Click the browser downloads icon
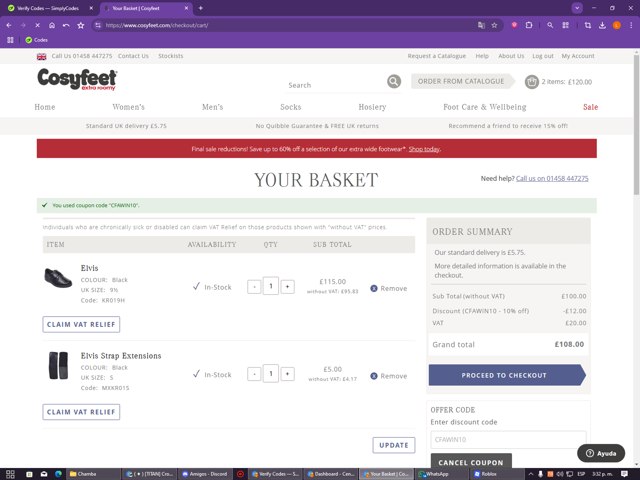 [x=602, y=25]
